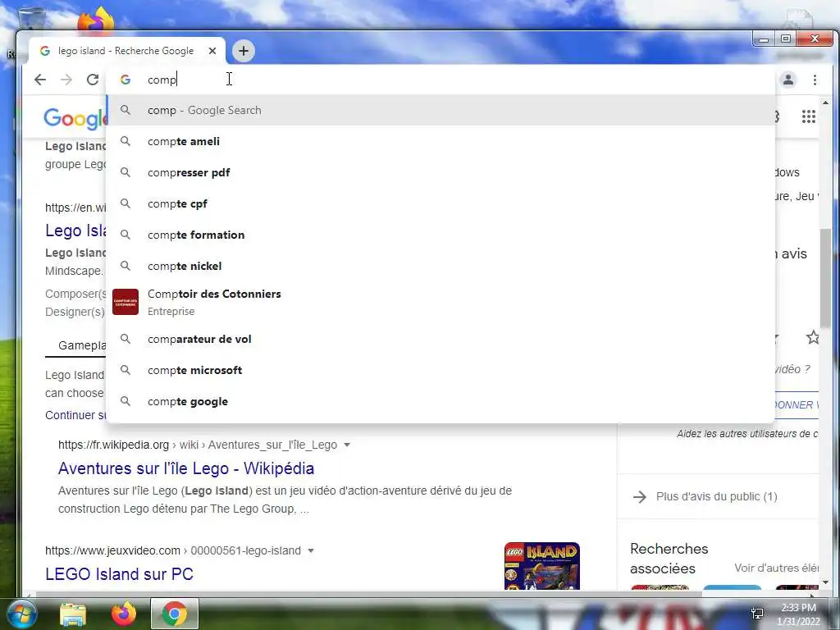Click the magnifier beside compresser pdf
Viewport: 840px width, 630px height.
[x=126, y=172]
